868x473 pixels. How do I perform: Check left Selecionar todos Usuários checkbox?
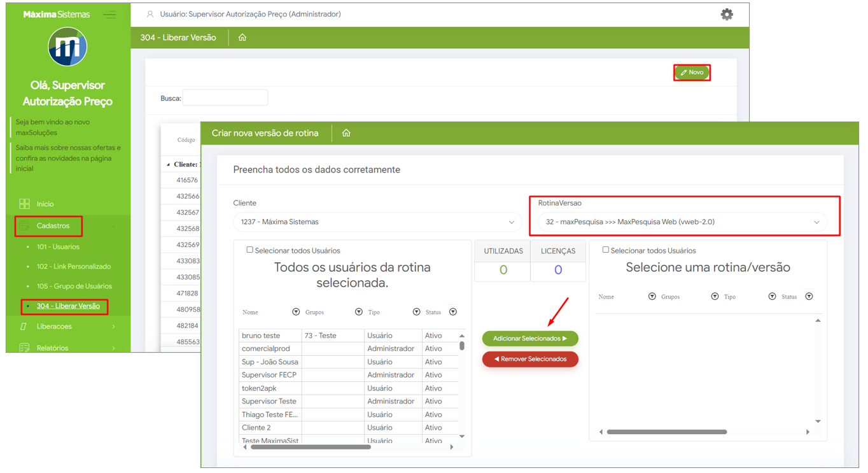point(250,250)
